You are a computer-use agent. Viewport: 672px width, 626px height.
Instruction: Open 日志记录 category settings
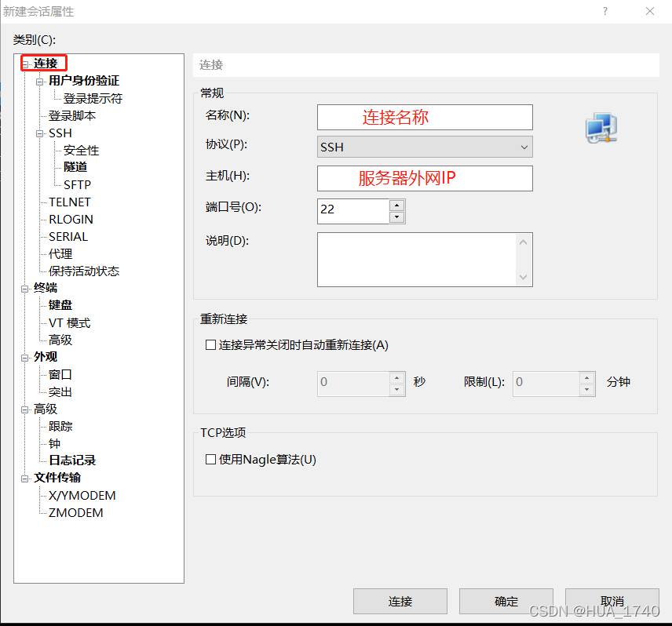[x=72, y=460]
